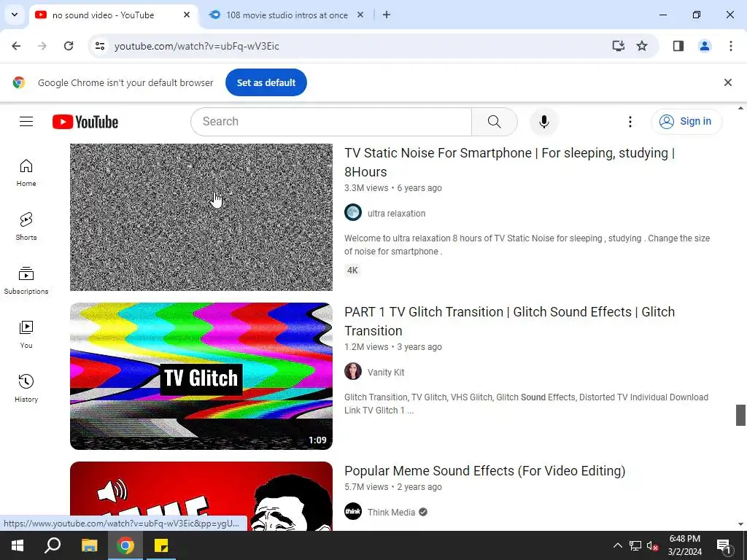This screenshot has width=747, height=560.
Task: Open the notification center icon
Action: [x=723, y=545]
